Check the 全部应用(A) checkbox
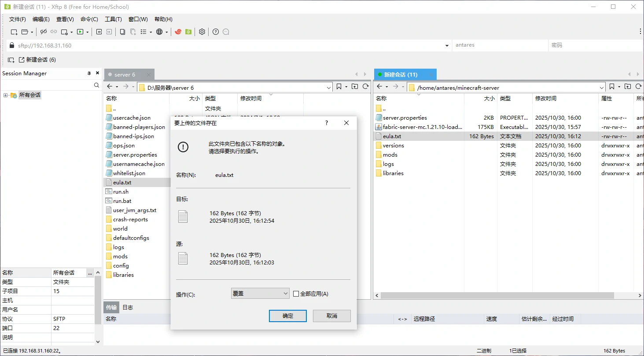The image size is (644, 356). [296, 294]
